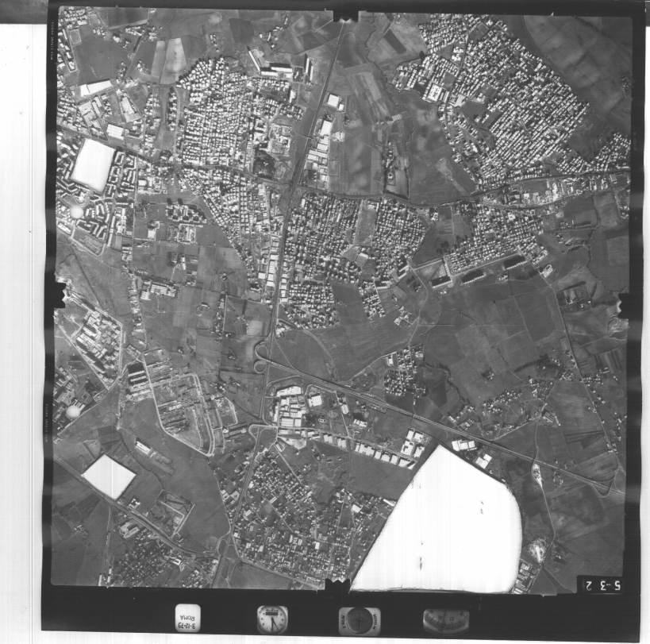The height and width of the screenshot is (644, 650).
Task: Select the white masked rectangle in upper left
Action: tap(93, 164)
